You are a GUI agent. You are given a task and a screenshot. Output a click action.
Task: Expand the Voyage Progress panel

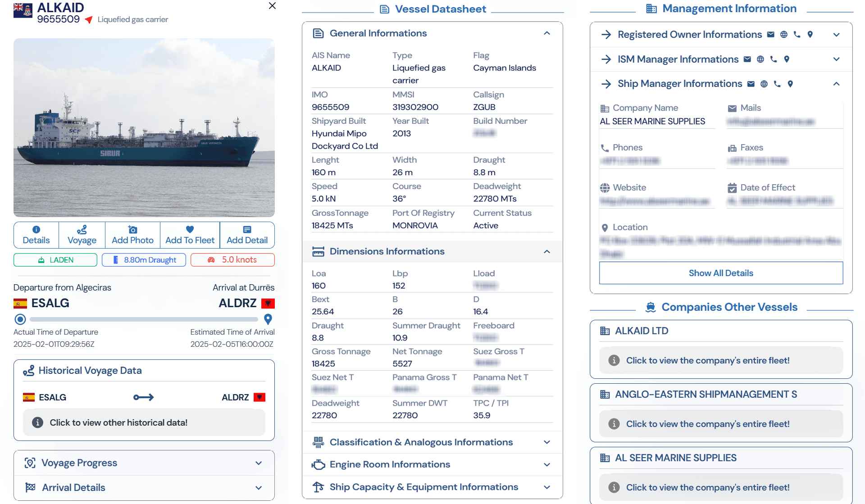point(258,463)
